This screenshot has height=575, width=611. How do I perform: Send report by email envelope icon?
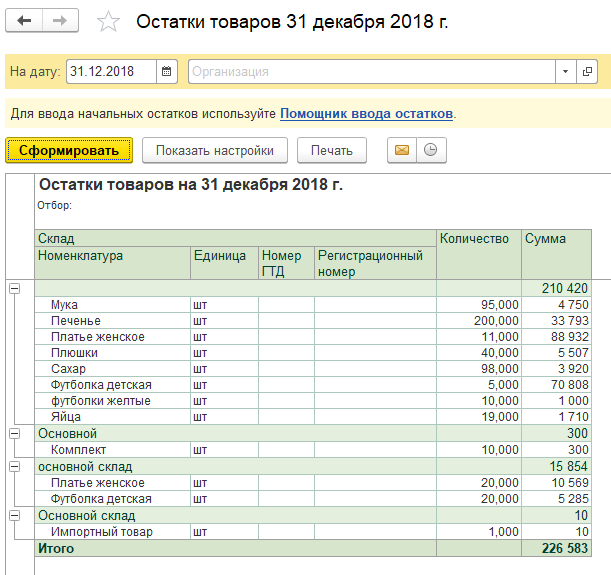(402, 151)
